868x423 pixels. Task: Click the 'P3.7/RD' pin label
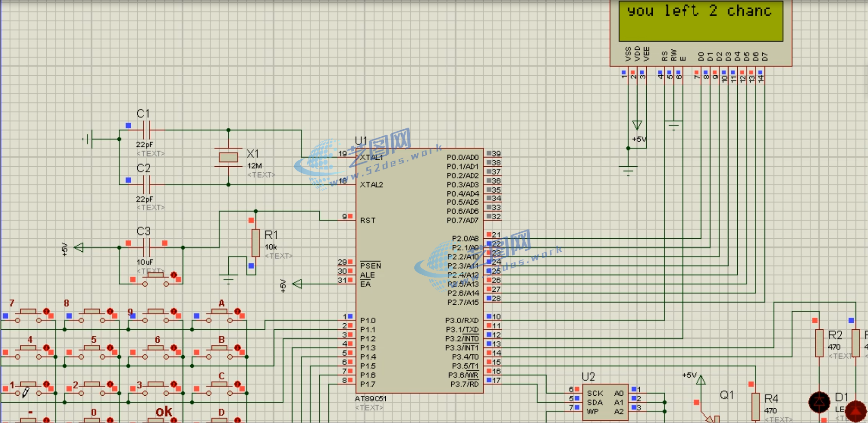pyautogui.click(x=464, y=384)
